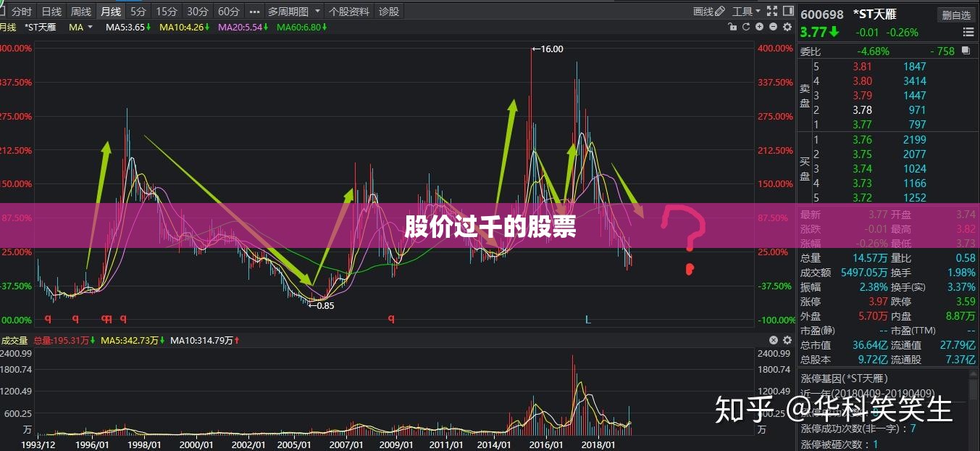Expand the 多周期图 dropdown arrow

[x=317, y=12]
